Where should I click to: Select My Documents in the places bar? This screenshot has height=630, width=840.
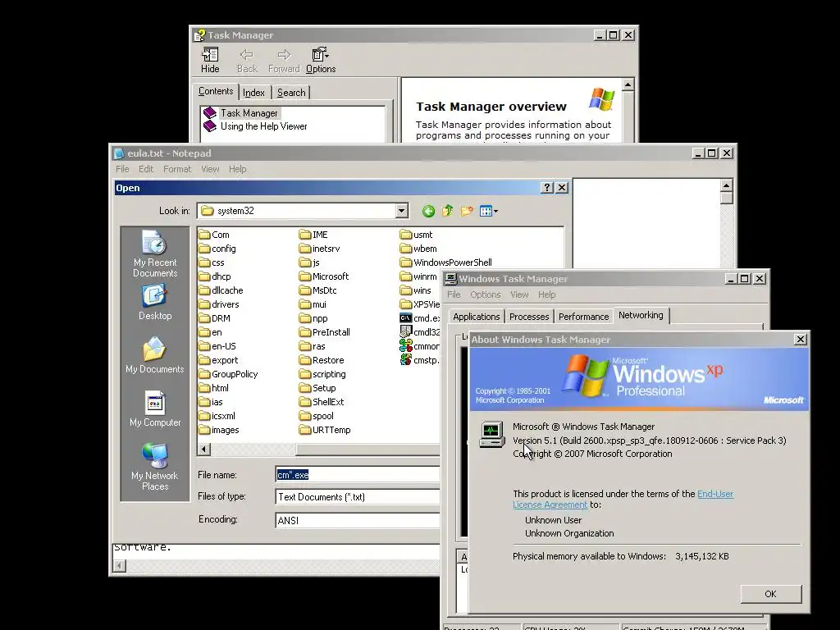pos(155,355)
